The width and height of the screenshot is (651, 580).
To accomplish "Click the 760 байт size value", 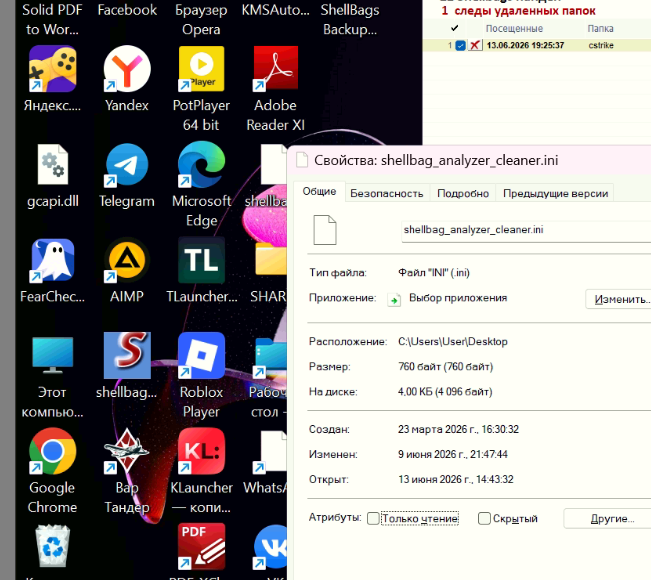I will pos(445,367).
